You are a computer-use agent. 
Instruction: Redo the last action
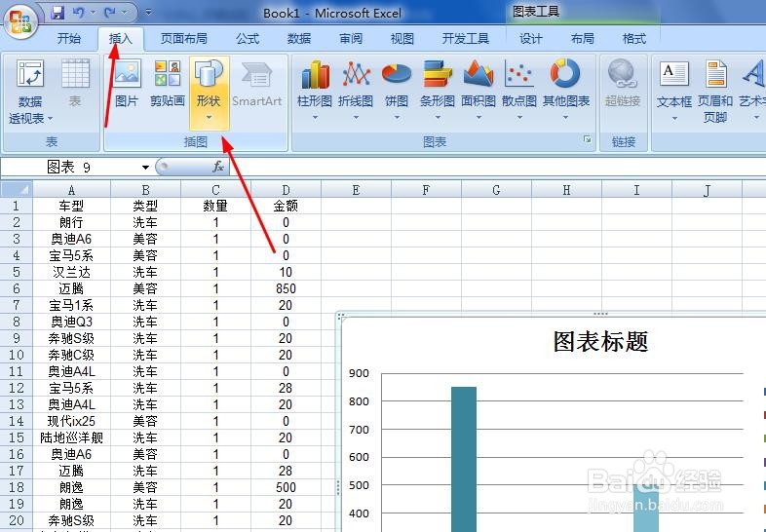pos(110,13)
